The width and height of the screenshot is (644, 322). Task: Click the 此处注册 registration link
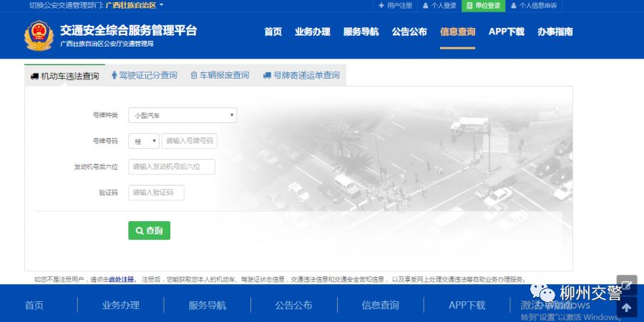coord(122,279)
